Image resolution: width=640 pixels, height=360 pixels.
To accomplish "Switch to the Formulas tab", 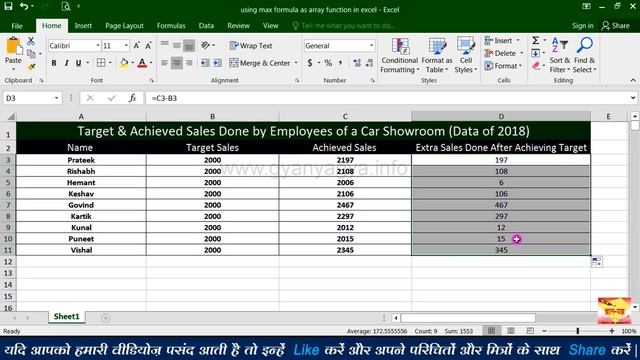I will (x=171, y=26).
